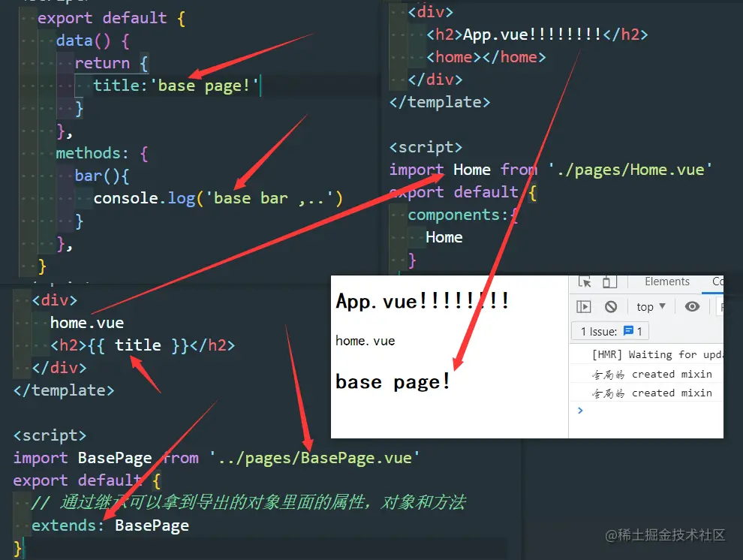Image resolution: width=743 pixels, height=560 pixels.
Task: Select the '[HMR] Waiting for' console message
Action: (x=657, y=354)
